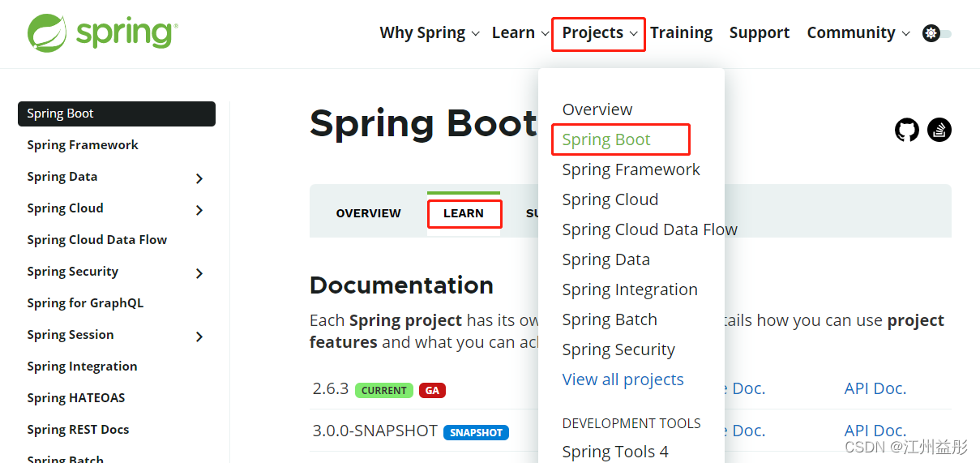The height and width of the screenshot is (463, 980).
Task: Go to Support in the top navigation
Action: (x=760, y=33)
